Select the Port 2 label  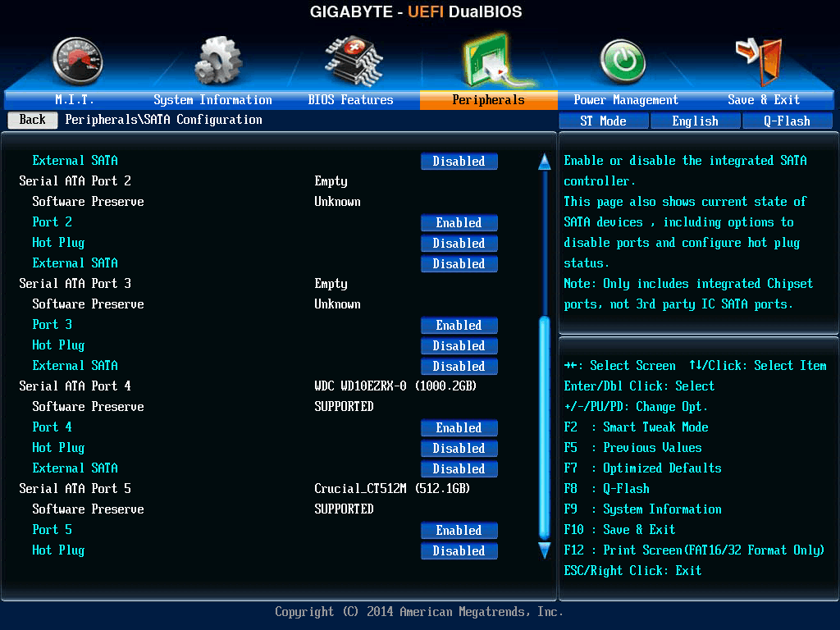point(52,221)
